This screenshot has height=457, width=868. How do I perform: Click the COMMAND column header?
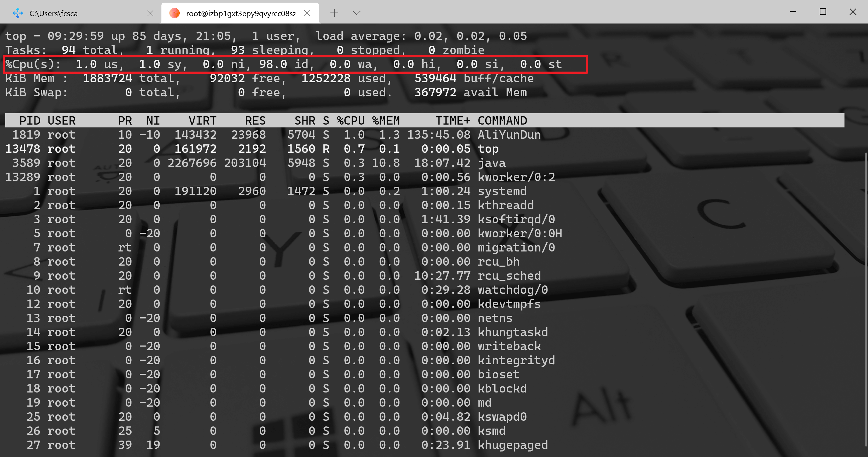point(502,121)
